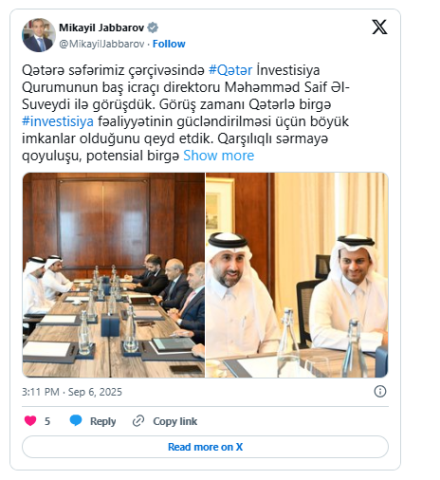This screenshot has width=440, height=480.
Task: Click the blue reply bubble icon
Action: click(76, 420)
